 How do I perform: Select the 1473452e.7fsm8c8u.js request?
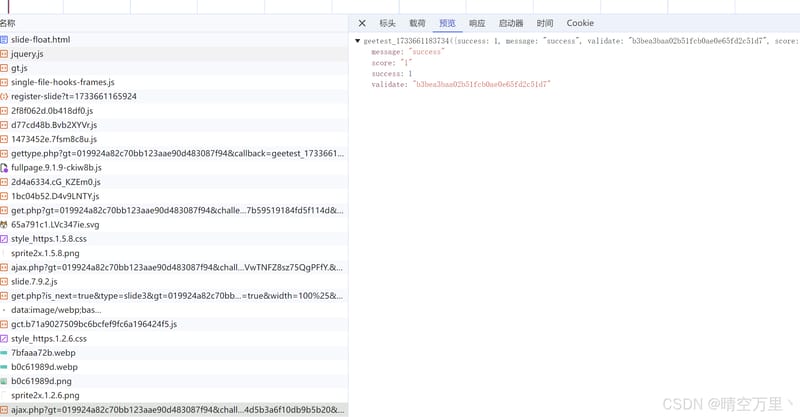click(x=174, y=139)
